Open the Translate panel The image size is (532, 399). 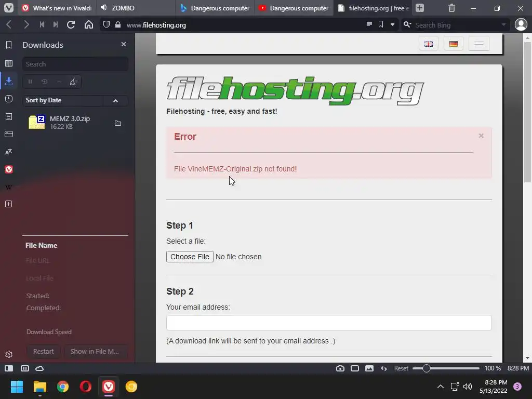point(9,152)
